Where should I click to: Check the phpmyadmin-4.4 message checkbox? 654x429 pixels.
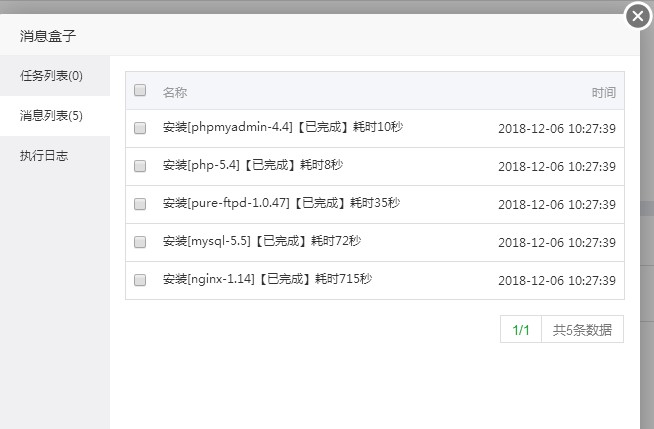[140, 128]
